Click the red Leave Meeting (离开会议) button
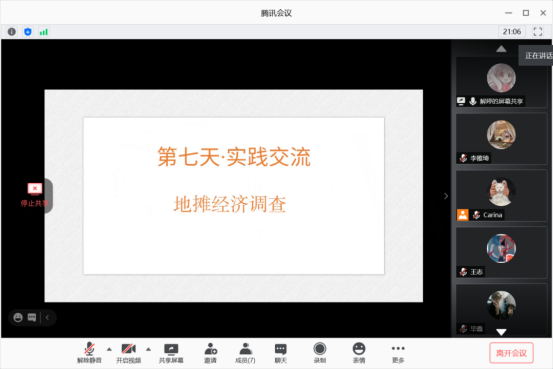553x369 pixels. pyautogui.click(x=511, y=353)
